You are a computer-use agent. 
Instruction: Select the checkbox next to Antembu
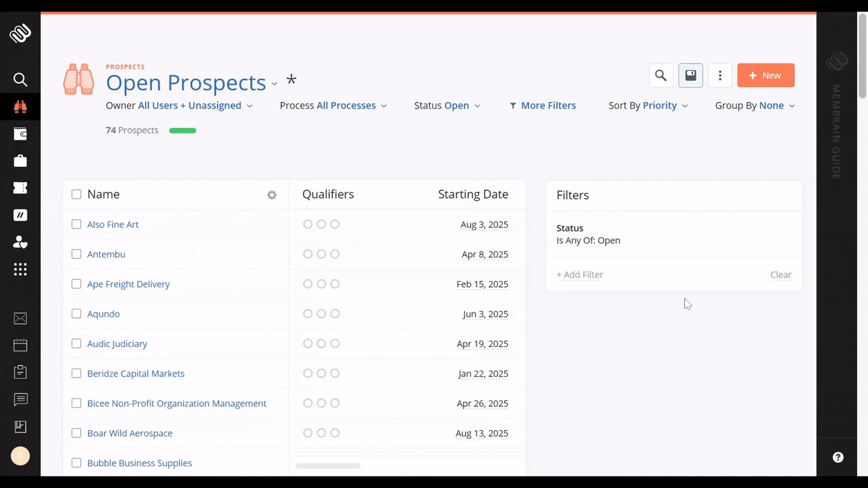[76, 254]
